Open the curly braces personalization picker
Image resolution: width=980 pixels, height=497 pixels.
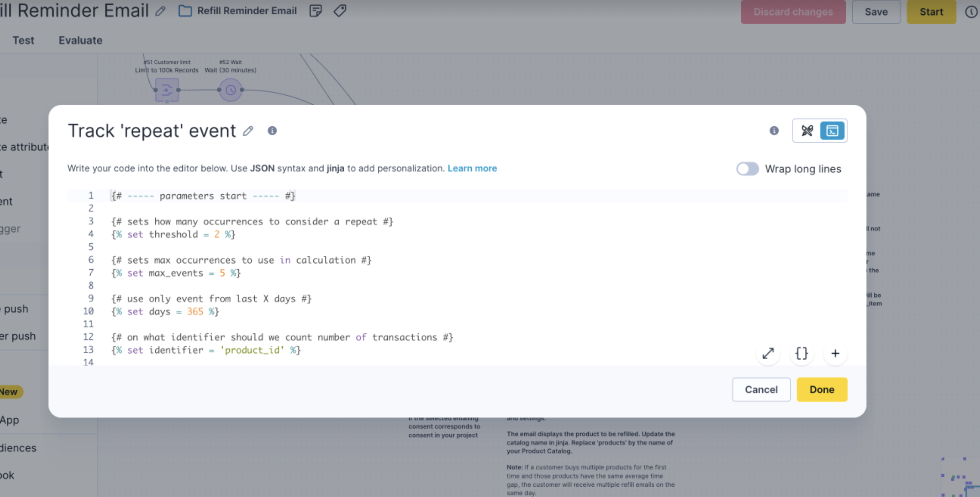pos(801,353)
